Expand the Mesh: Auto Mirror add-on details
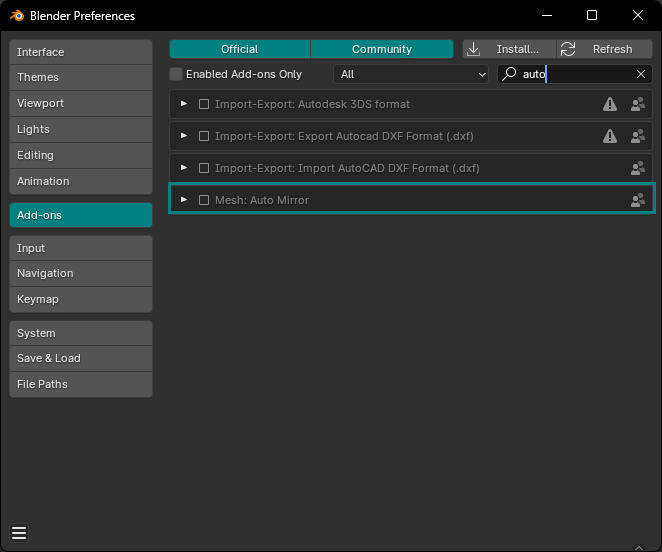Screen dimensions: 662x552 point(184,200)
